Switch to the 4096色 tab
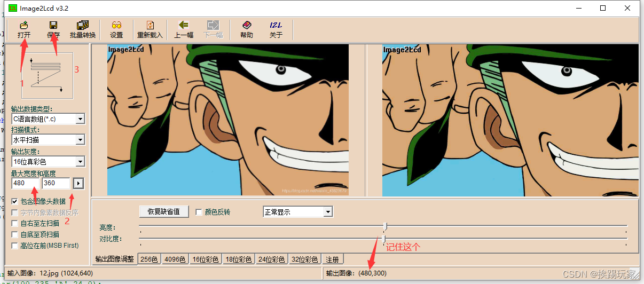This screenshot has width=644, height=284. [x=175, y=259]
